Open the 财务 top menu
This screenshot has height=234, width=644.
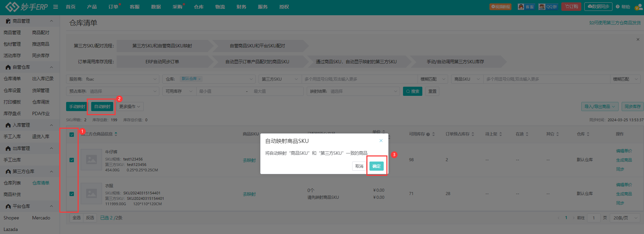241,7
